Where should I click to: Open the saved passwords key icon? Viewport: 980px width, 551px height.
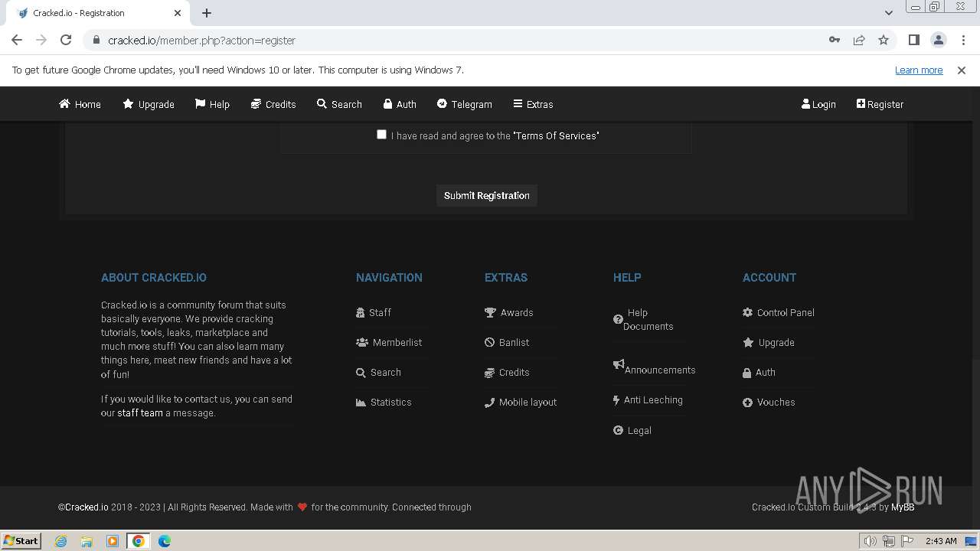[x=835, y=40]
